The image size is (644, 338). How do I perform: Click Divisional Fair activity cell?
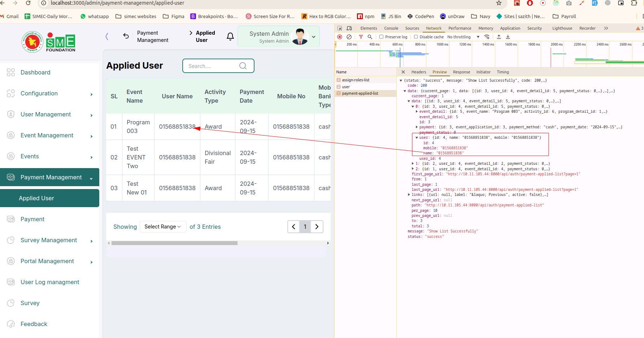point(218,157)
